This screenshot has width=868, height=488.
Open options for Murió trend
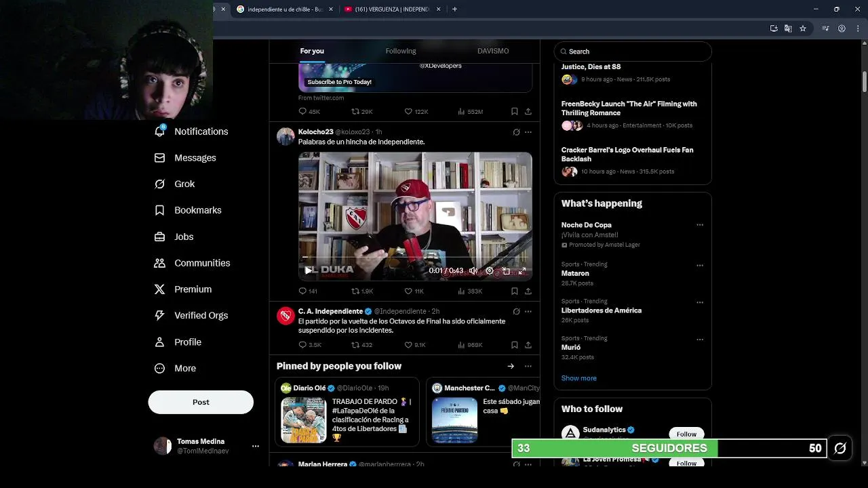click(x=700, y=339)
